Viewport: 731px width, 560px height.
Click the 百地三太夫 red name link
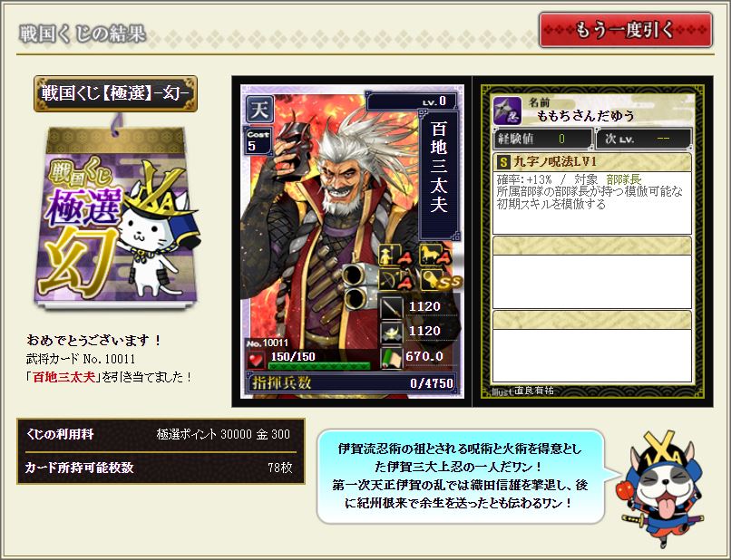point(63,377)
